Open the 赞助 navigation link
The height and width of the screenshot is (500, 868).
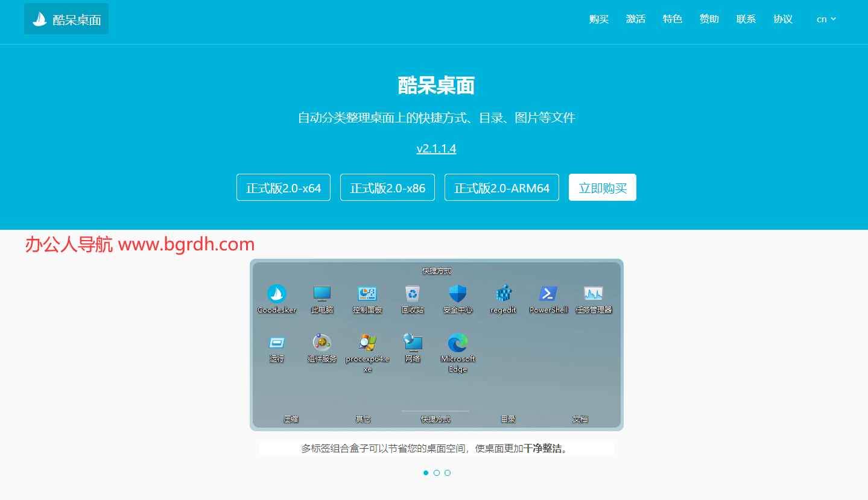(x=709, y=19)
